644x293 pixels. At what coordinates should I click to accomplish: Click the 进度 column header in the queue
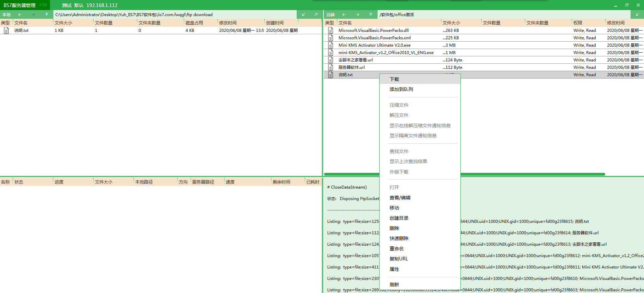pos(73,182)
